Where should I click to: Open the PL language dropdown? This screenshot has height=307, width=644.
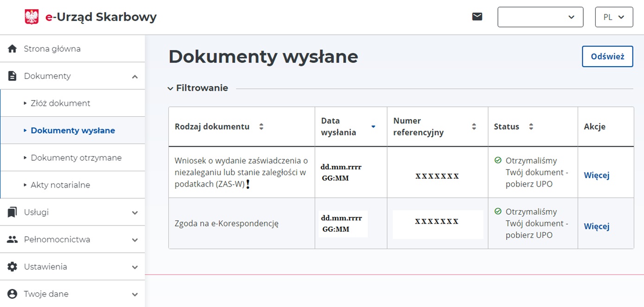pos(614,17)
